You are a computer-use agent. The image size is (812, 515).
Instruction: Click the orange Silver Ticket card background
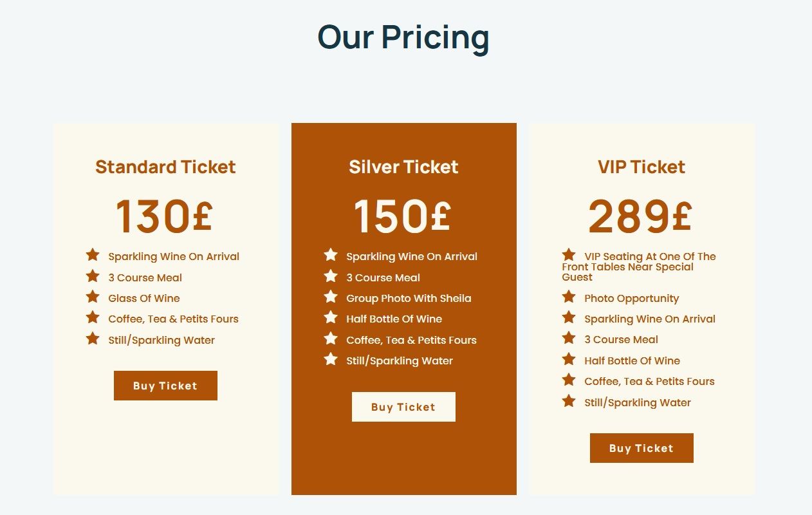[x=403, y=470]
